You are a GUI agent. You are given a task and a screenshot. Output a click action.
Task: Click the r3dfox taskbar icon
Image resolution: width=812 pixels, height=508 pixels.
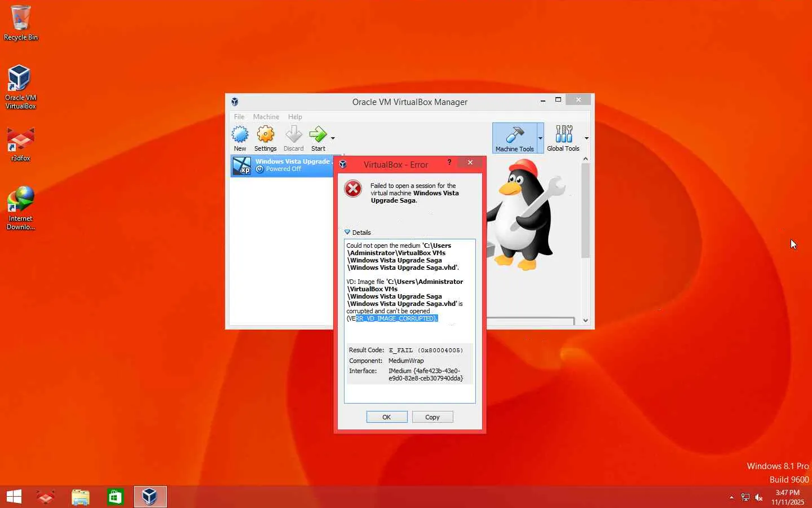click(x=46, y=497)
